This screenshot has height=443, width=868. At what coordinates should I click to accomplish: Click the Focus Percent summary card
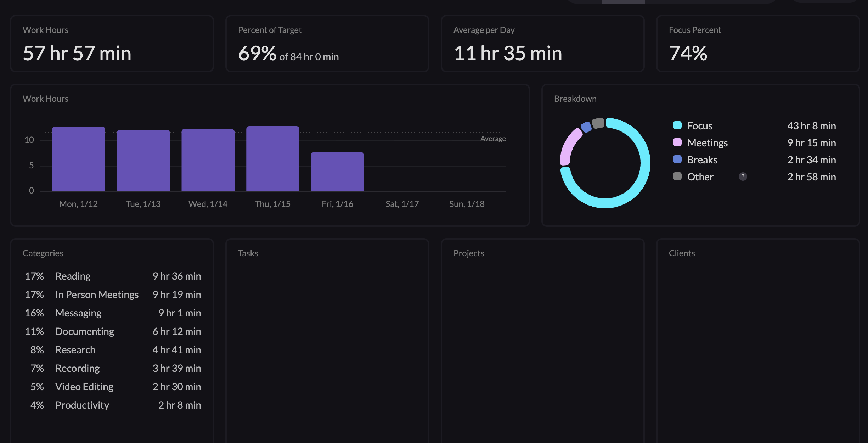(758, 44)
